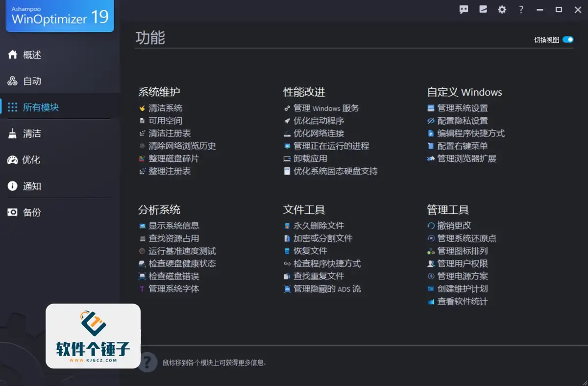Click the icon beside 管理正在运行的进程
Viewport: 588px width, 386px height.
coord(287,146)
